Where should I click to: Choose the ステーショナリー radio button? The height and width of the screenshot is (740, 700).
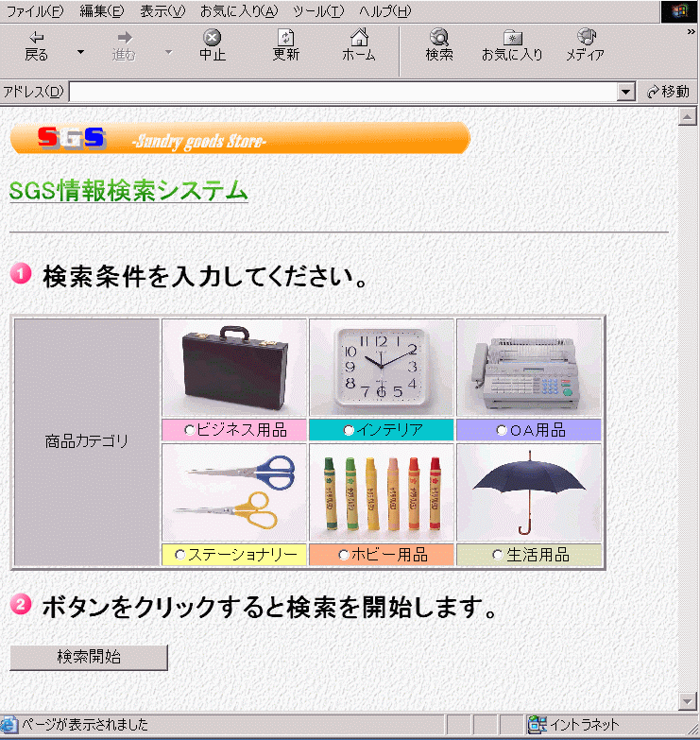(180, 555)
